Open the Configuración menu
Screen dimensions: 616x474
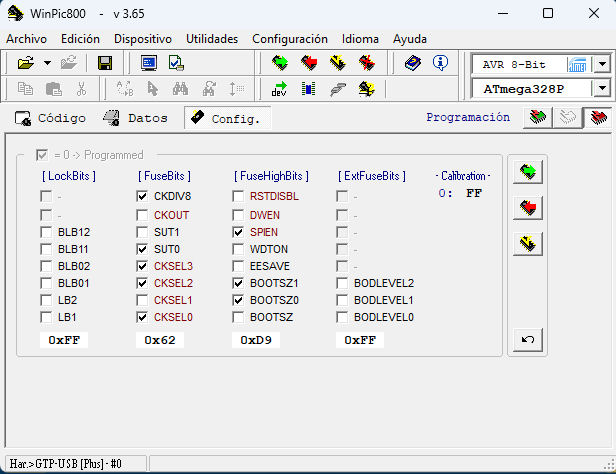pos(290,39)
